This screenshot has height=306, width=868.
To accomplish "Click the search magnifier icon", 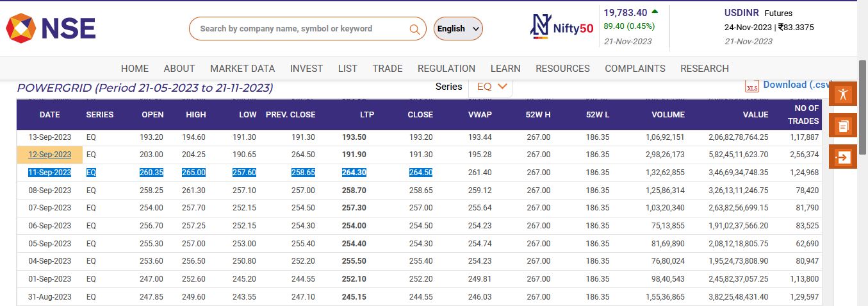I will pyautogui.click(x=415, y=29).
